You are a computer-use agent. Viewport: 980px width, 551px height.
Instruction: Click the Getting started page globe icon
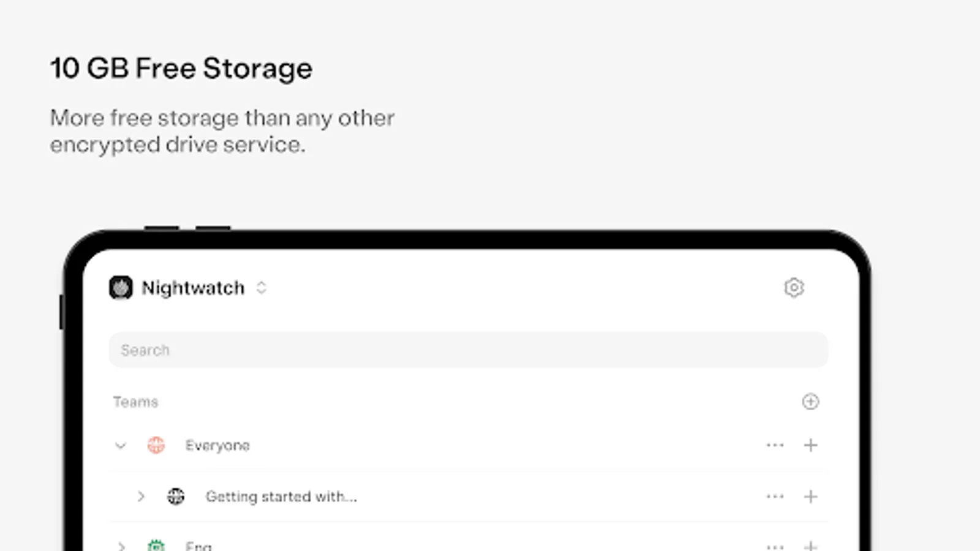(176, 497)
